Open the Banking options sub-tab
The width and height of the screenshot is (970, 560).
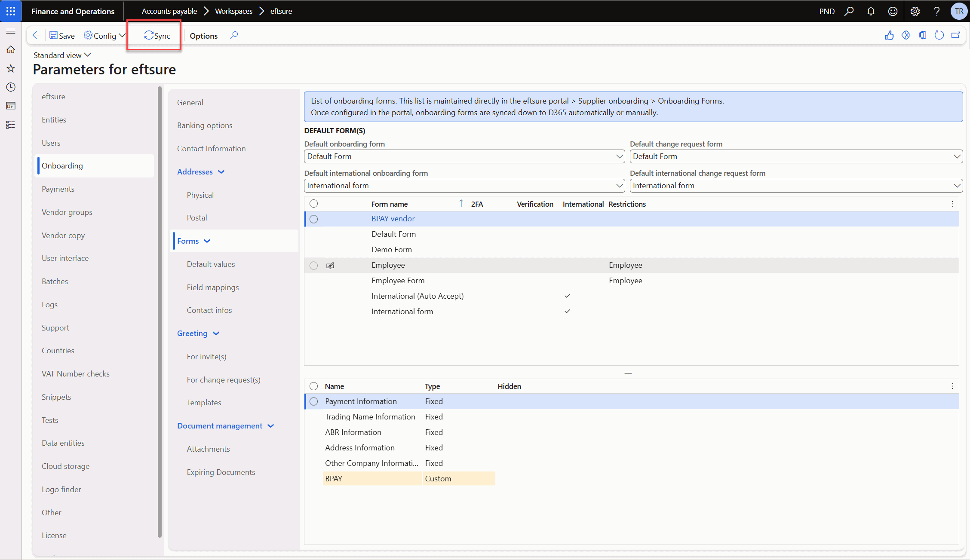click(x=205, y=125)
